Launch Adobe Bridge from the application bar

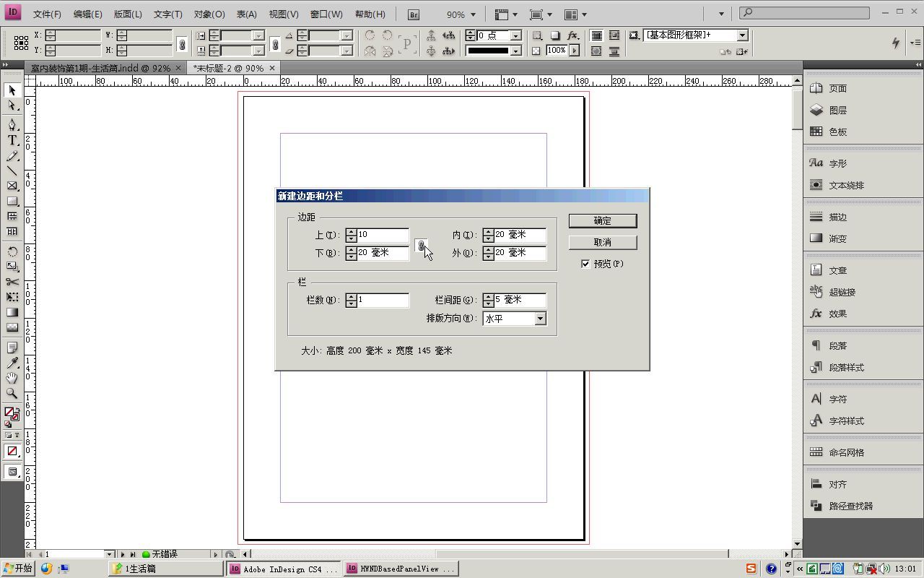click(x=412, y=14)
